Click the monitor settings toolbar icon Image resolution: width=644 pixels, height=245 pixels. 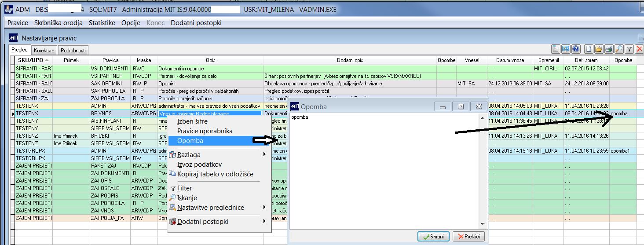click(x=566, y=49)
